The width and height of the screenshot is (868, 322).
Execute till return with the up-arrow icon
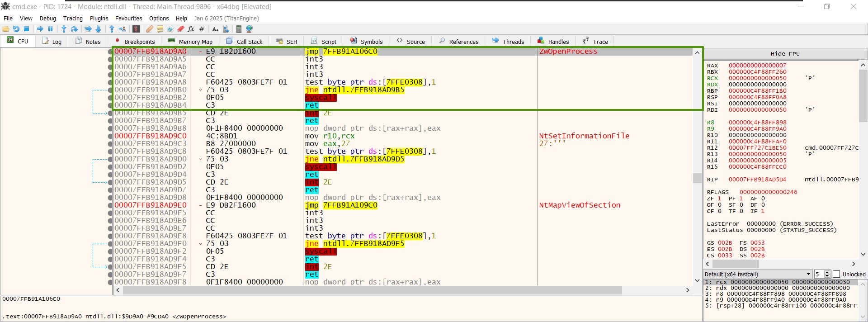[112, 29]
